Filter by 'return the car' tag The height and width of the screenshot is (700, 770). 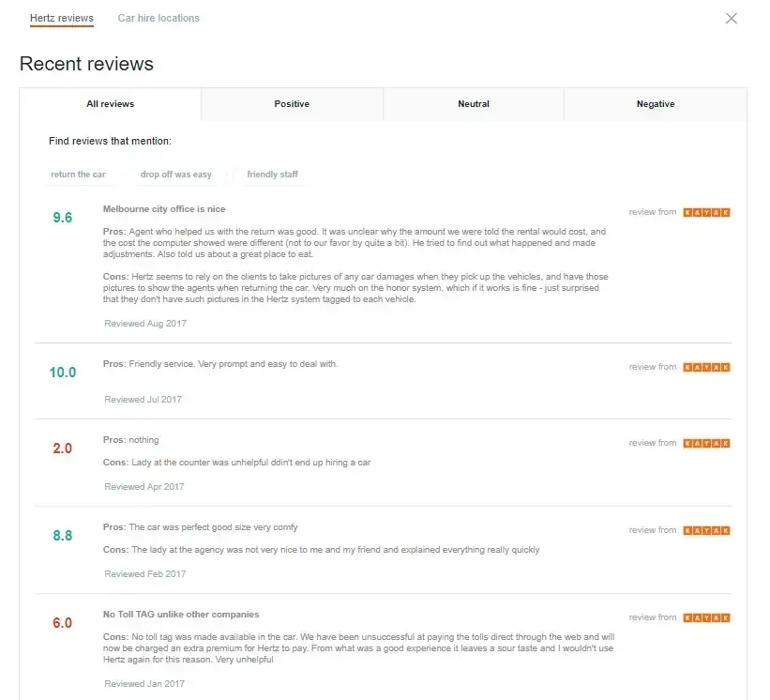click(78, 175)
